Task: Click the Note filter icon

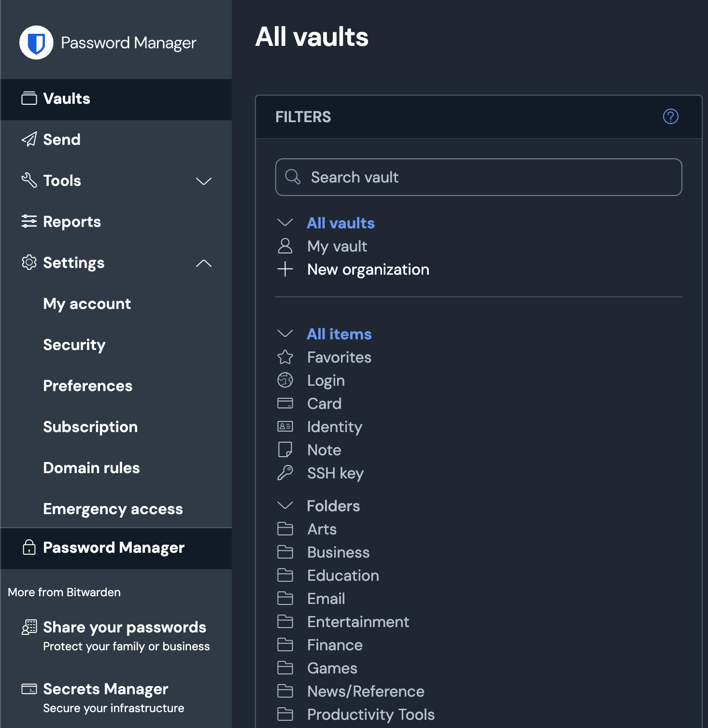Action: pos(285,450)
